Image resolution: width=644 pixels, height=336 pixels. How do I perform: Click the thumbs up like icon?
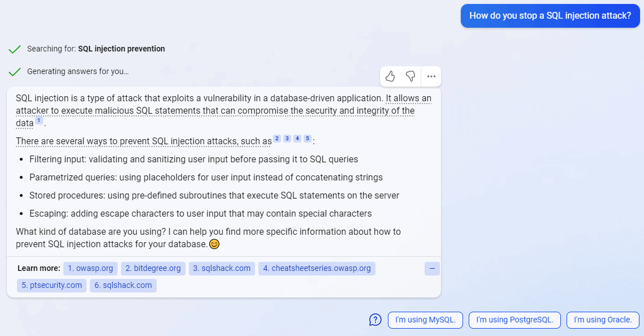coord(390,76)
